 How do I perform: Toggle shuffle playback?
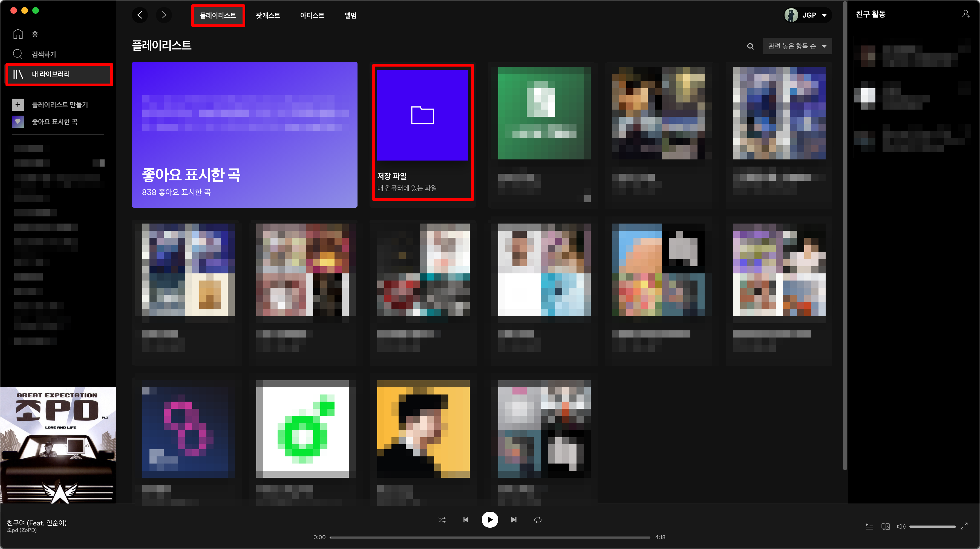click(x=442, y=520)
